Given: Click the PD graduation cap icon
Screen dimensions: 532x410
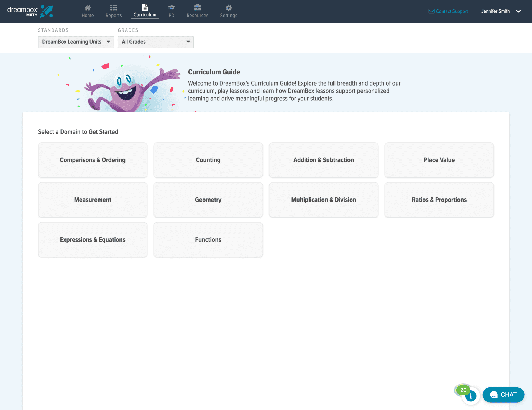Looking at the screenshot, I should click(x=171, y=7).
